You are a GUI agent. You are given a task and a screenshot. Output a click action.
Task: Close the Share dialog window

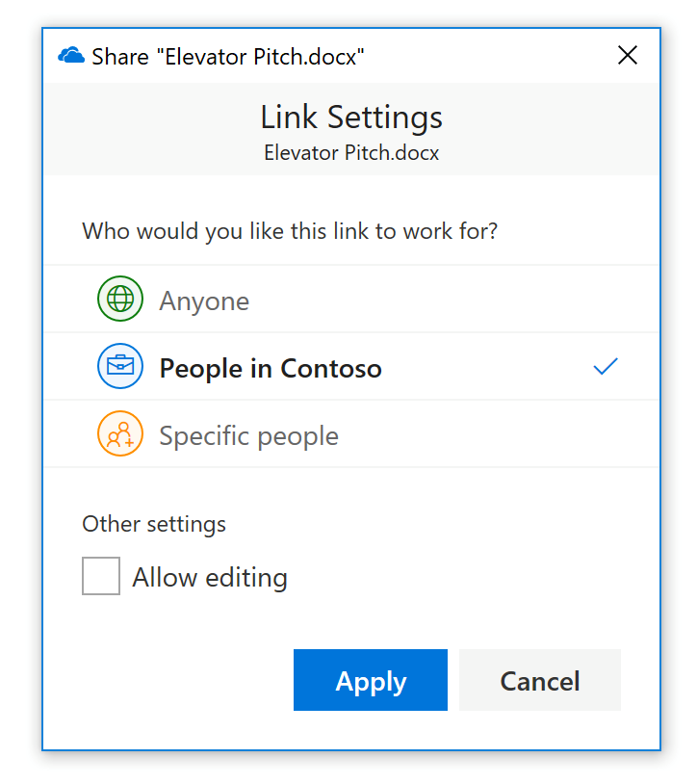[628, 56]
